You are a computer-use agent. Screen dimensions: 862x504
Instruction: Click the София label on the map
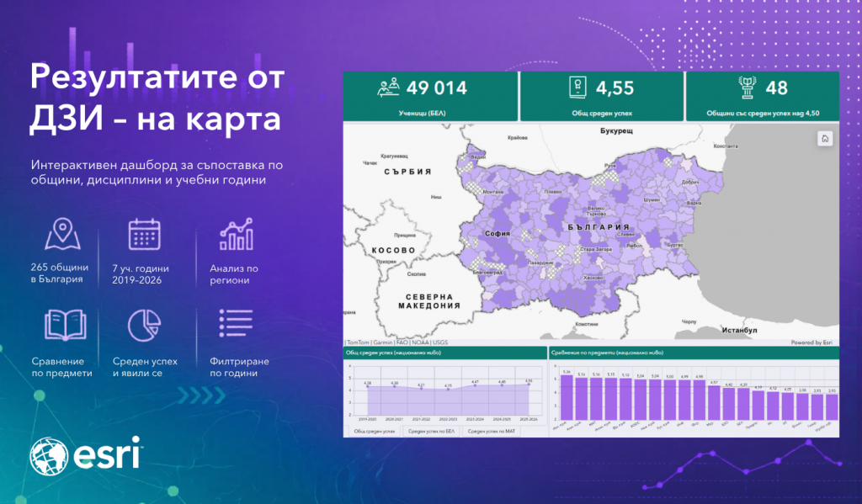(497, 234)
